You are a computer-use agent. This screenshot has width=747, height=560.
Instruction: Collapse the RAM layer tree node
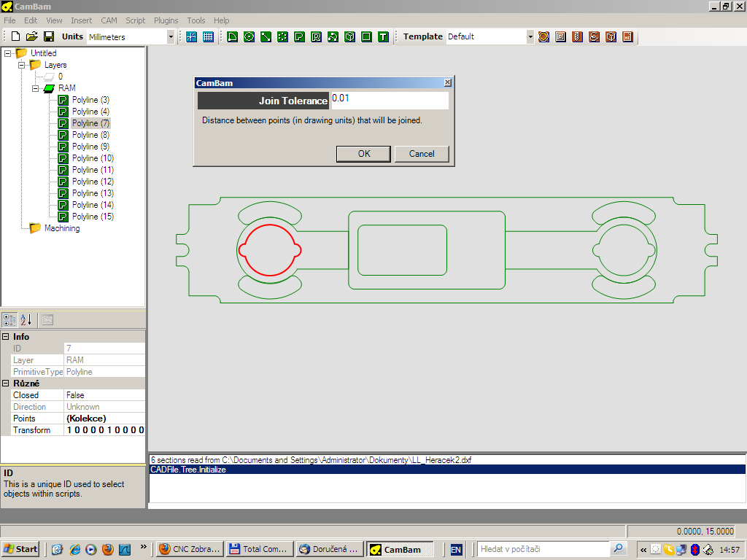click(35, 88)
